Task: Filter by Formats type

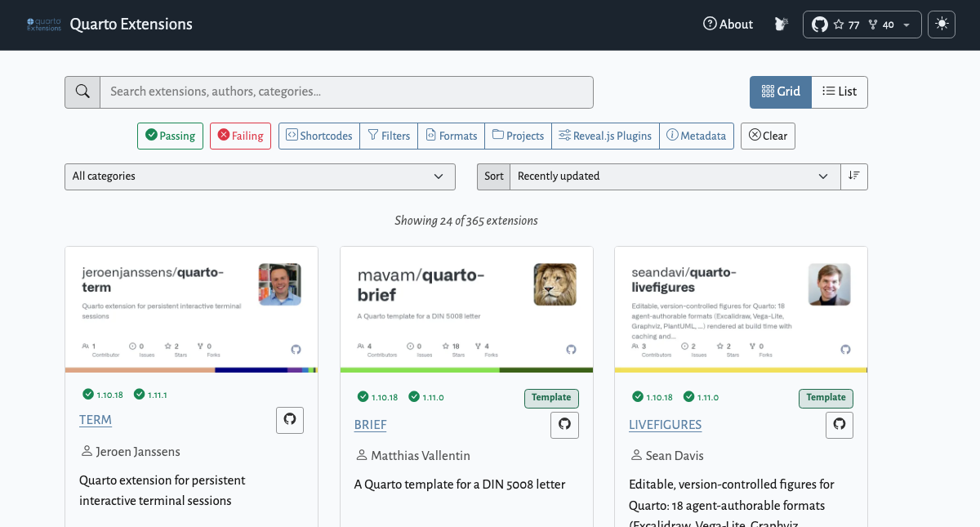Action: click(452, 136)
